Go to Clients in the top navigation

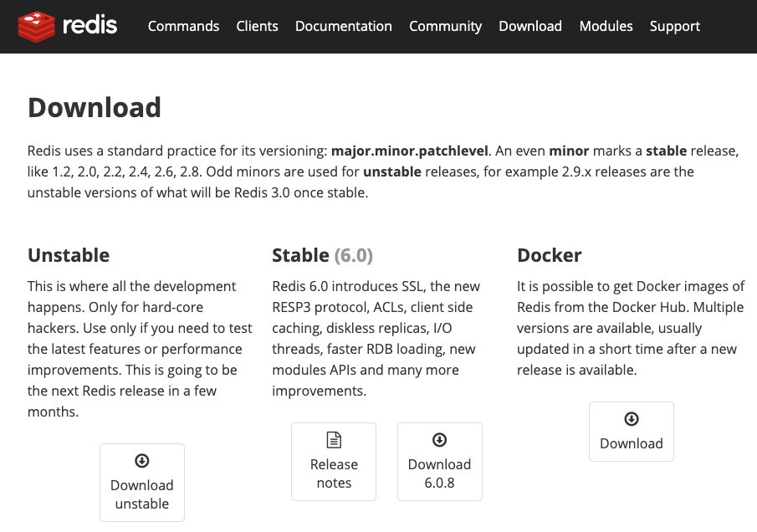tap(257, 26)
